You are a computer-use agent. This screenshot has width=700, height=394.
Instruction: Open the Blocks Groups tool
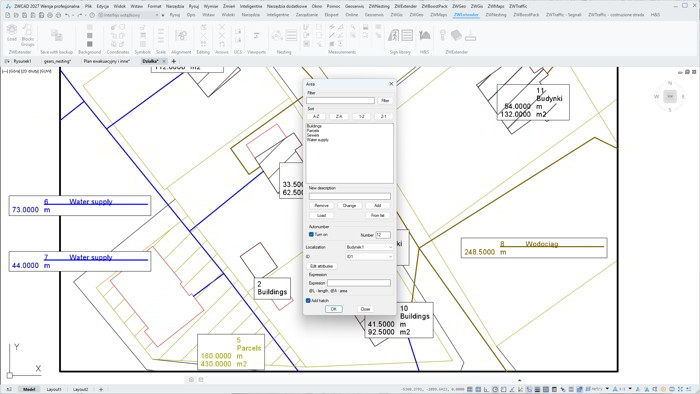point(28,35)
